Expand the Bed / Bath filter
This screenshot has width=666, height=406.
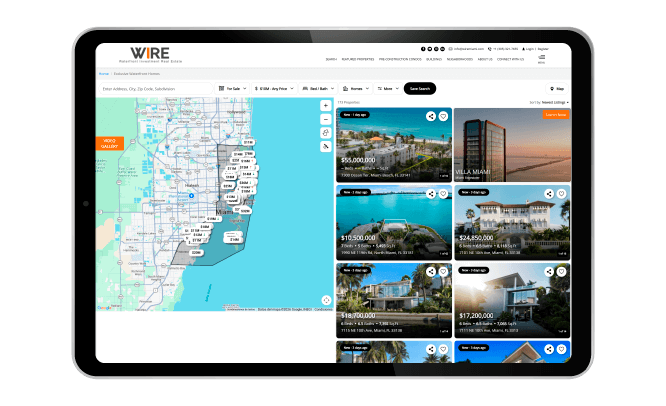click(325, 88)
